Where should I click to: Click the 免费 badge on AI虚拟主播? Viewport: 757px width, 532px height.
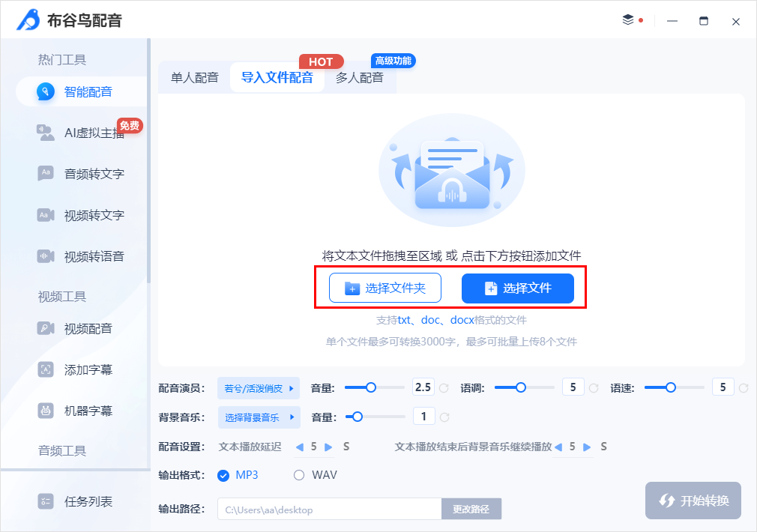(x=130, y=126)
